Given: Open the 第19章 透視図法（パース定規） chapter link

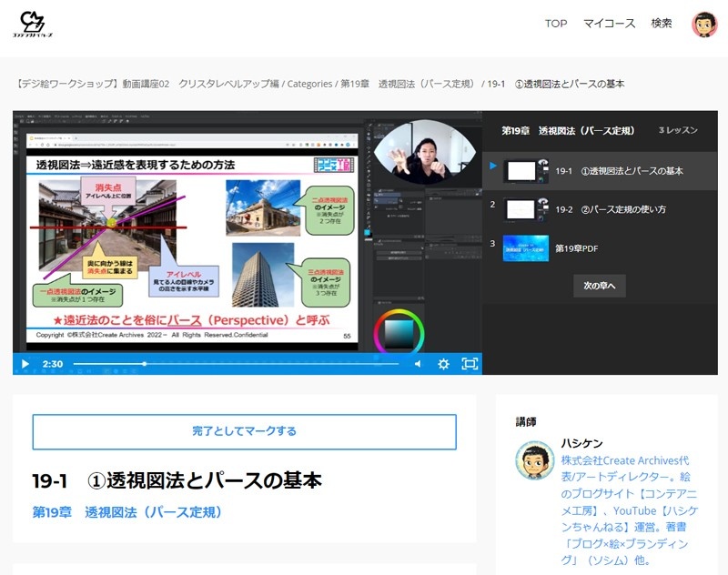Looking at the screenshot, I should 126,512.
